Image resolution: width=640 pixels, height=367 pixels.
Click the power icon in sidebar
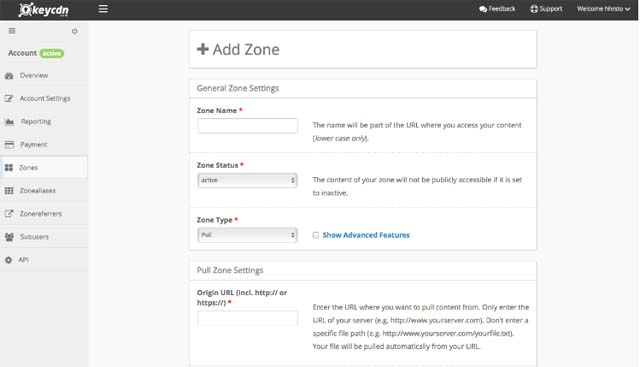(75, 31)
